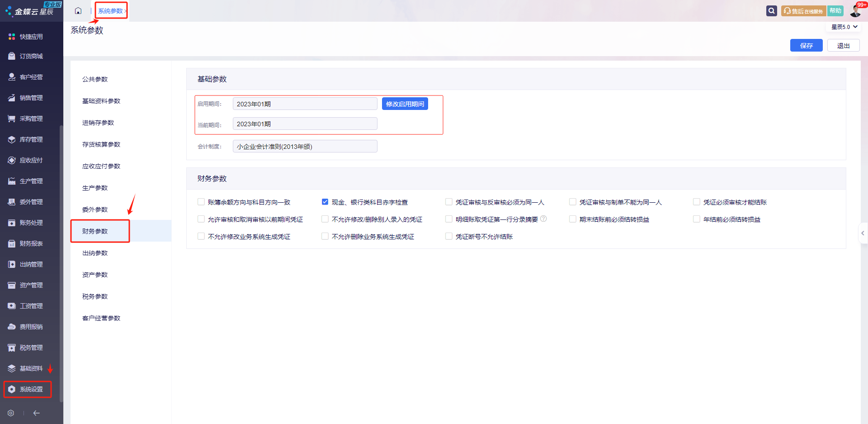Image resolution: width=868 pixels, height=424 pixels.
Task: Open 采购管理 cart icon
Action: point(12,119)
